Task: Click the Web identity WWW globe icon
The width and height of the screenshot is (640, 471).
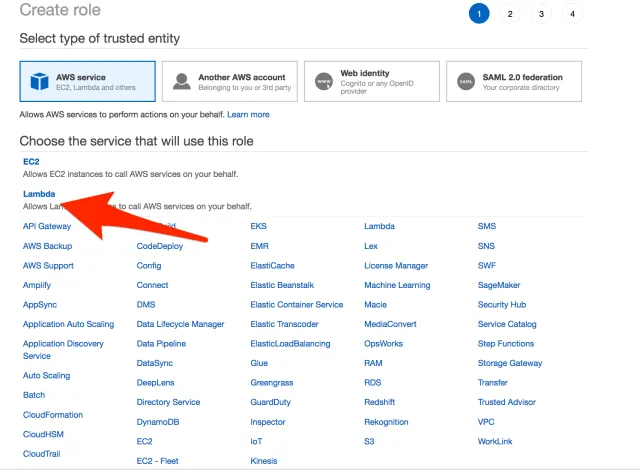Action: click(324, 82)
